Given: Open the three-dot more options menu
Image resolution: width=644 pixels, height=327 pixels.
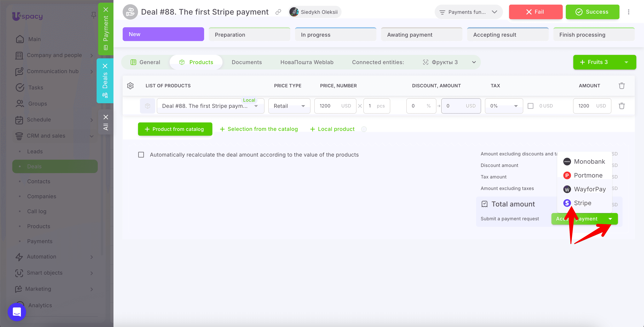Looking at the screenshot, I should point(628,12).
